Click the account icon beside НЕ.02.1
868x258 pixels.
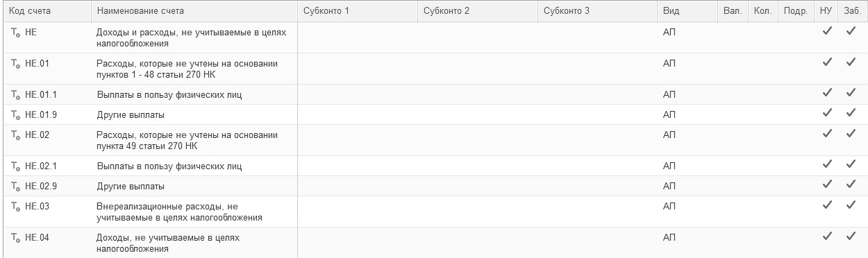(15, 166)
